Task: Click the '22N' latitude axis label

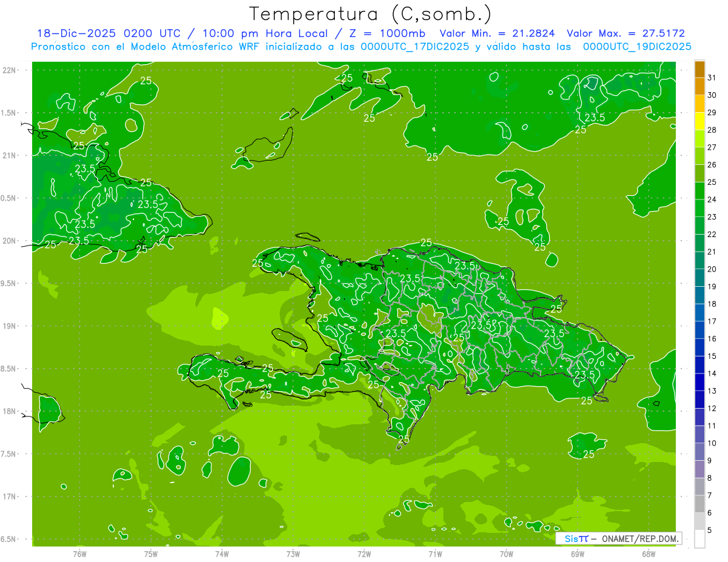Action: [9, 70]
